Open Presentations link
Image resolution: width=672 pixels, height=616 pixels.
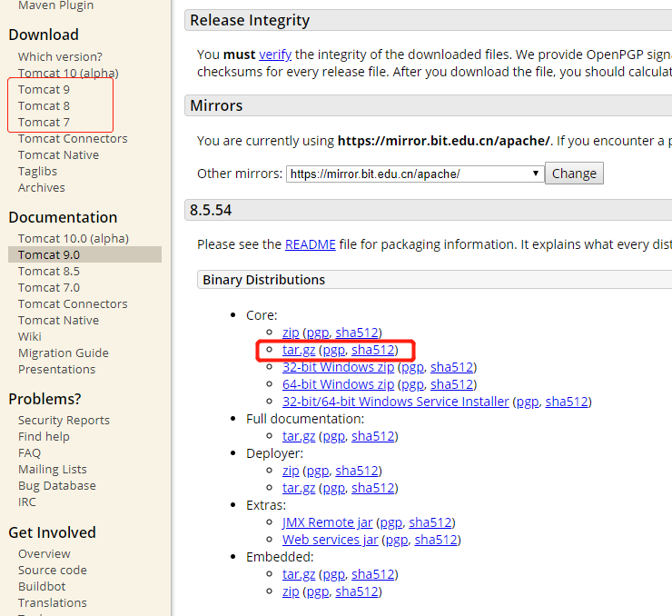pyautogui.click(x=56, y=369)
